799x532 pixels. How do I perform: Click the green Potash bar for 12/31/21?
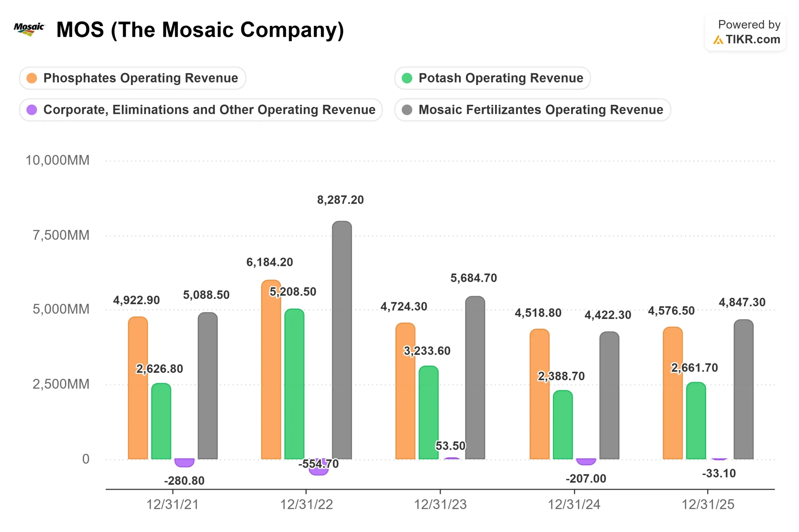[161, 421]
